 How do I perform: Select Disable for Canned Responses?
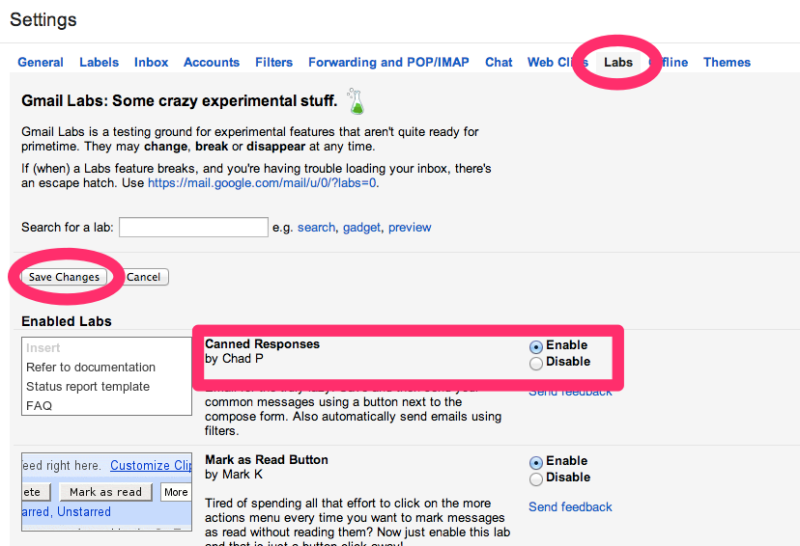(x=536, y=363)
